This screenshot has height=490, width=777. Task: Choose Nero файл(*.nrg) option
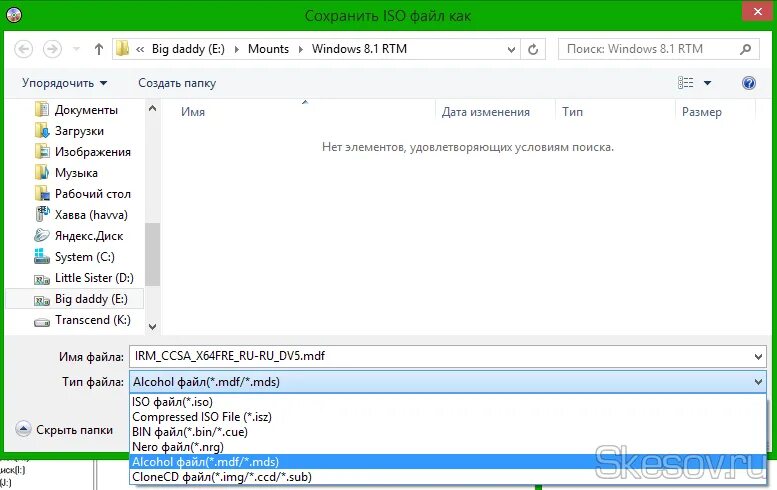(448, 447)
